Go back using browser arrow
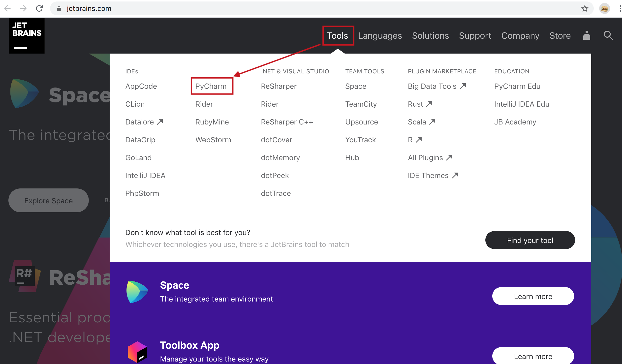The height and width of the screenshot is (364, 622). click(x=7, y=8)
